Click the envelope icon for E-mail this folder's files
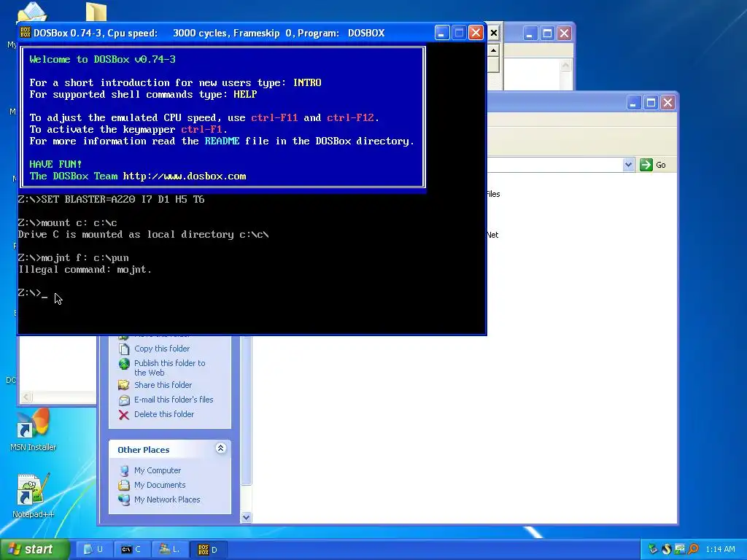This screenshot has height=560, width=747. tap(124, 400)
